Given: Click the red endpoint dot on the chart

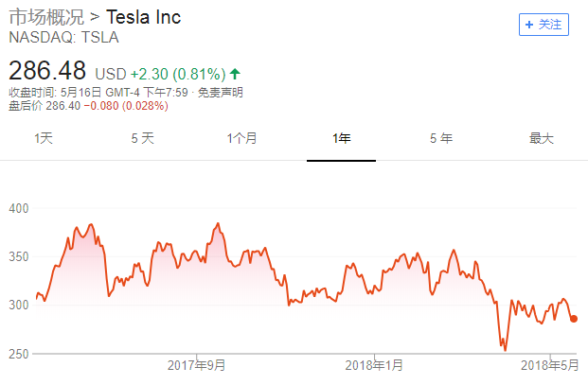Looking at the screenshot, I should [574, 319].
